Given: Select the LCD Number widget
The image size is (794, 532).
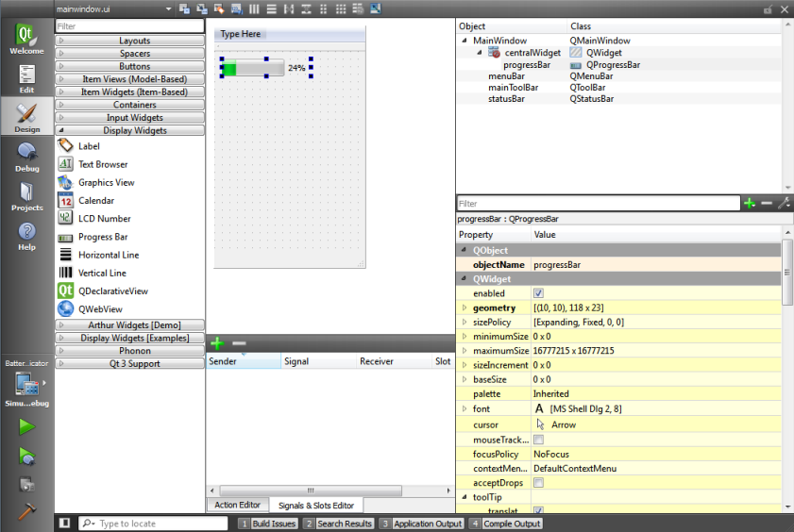Looking at the screenshot, I should pyautogui.click(x=104, y=219).
